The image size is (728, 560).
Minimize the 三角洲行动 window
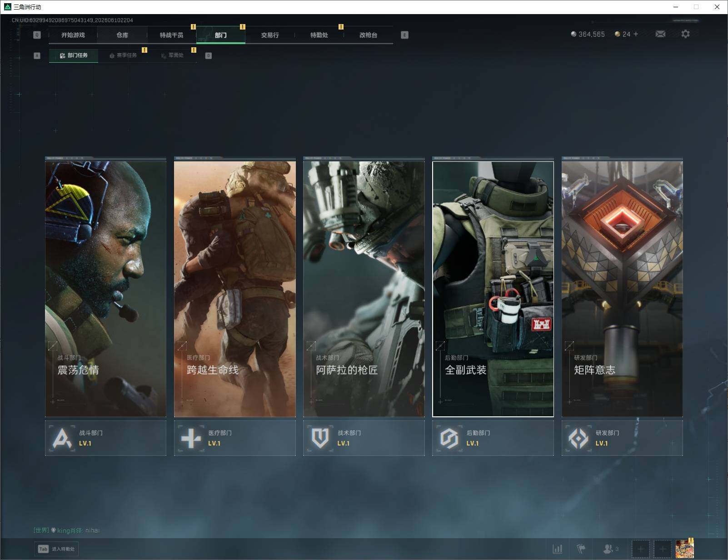point(675,7)
